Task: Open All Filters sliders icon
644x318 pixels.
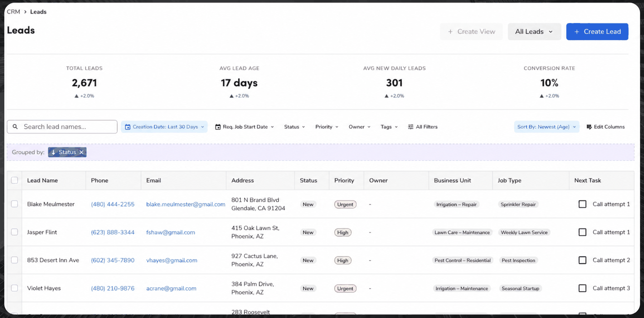Action: (x=410, y=127)
